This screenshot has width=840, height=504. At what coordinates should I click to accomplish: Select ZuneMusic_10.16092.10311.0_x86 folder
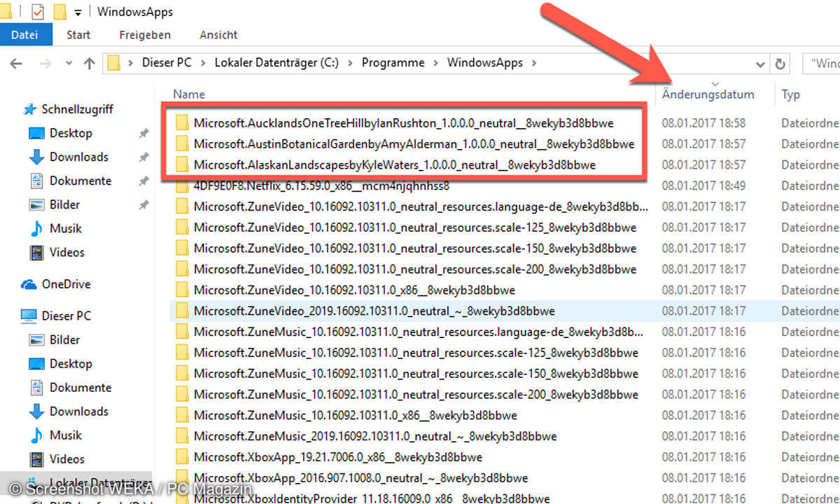(x=356, y=415)
